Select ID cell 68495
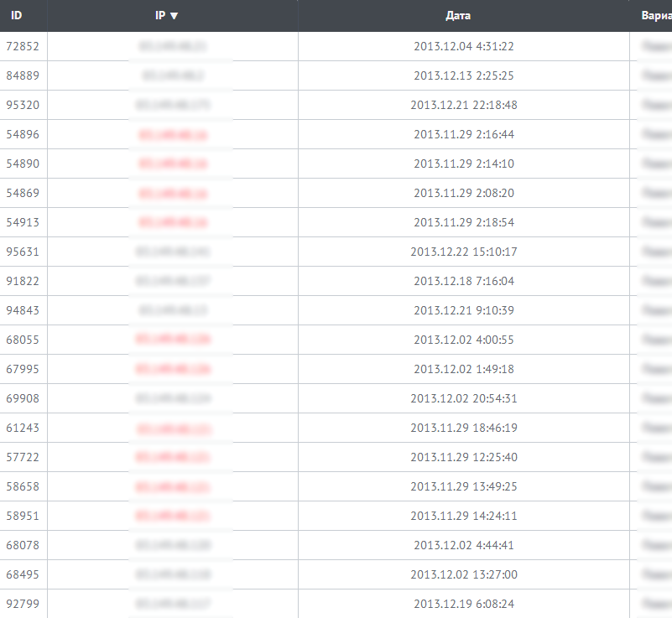Image resolution: width=672 pixels, height=618 pixels. pos(23,574)
